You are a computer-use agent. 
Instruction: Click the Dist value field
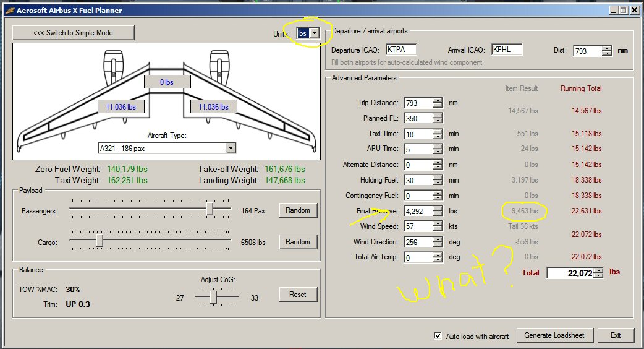click(588, 51)
